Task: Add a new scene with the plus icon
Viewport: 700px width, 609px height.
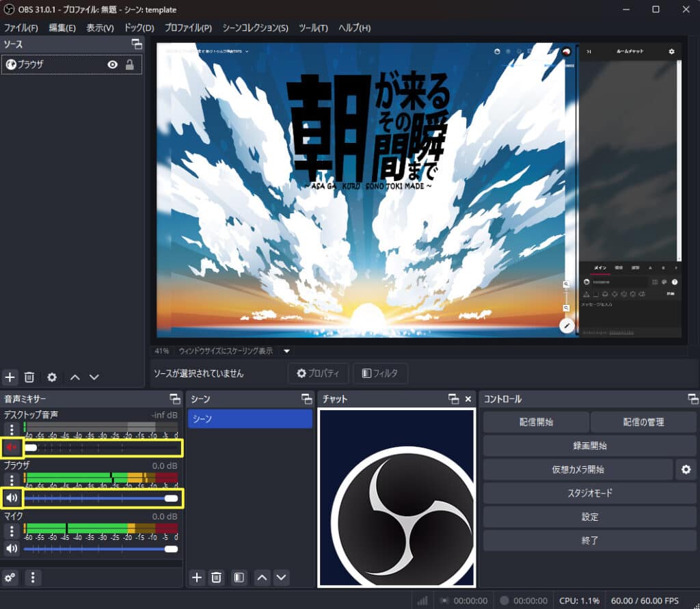Action: tap(197, 578)
